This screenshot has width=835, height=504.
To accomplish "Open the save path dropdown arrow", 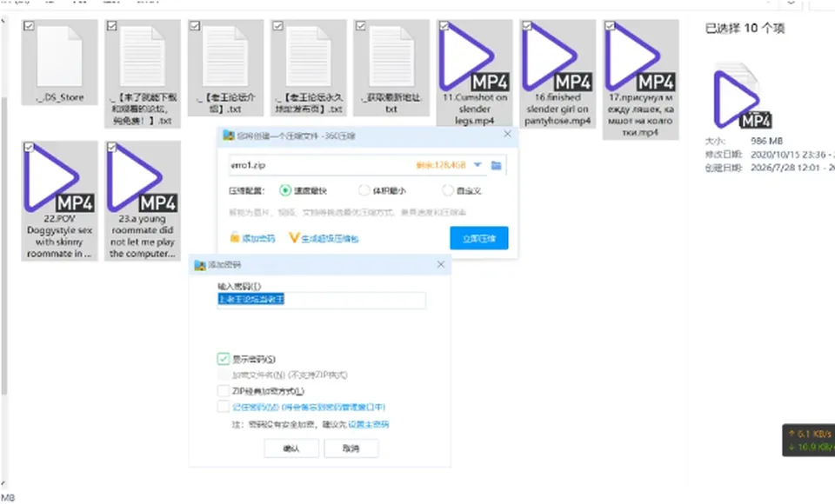I will pos(478,165).
